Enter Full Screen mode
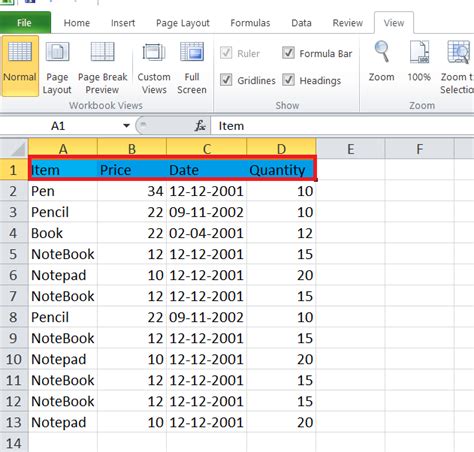The image size is (474, 452). (x=192, y=68)
